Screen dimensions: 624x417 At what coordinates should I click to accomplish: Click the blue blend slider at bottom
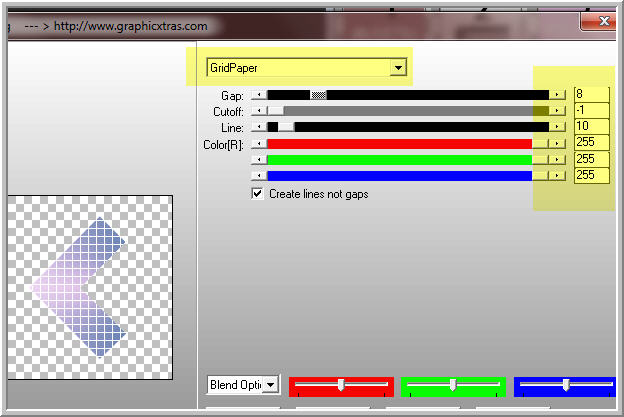point(565,386)
